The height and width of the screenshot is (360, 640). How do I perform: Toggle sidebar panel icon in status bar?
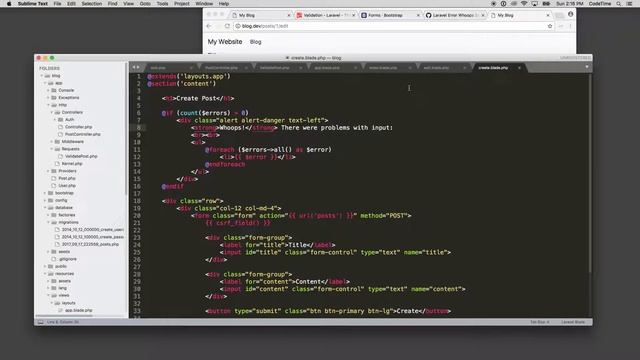click(x=40, y=322)
